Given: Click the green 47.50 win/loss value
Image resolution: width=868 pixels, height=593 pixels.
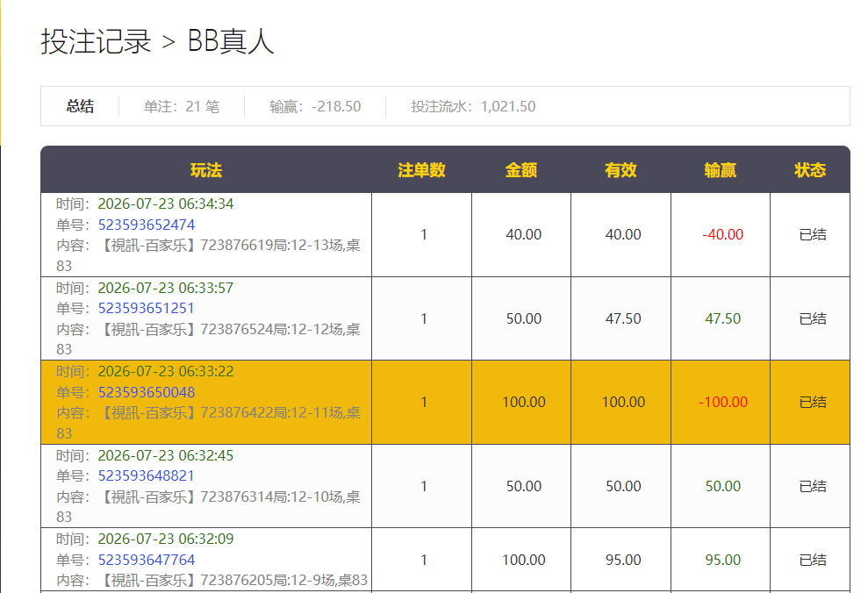Looking at the screenshot, I should [x=722, y=318].
